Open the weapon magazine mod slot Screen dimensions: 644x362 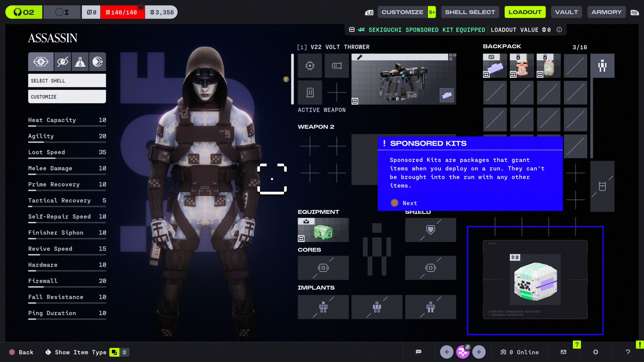[x=310, y=93]
